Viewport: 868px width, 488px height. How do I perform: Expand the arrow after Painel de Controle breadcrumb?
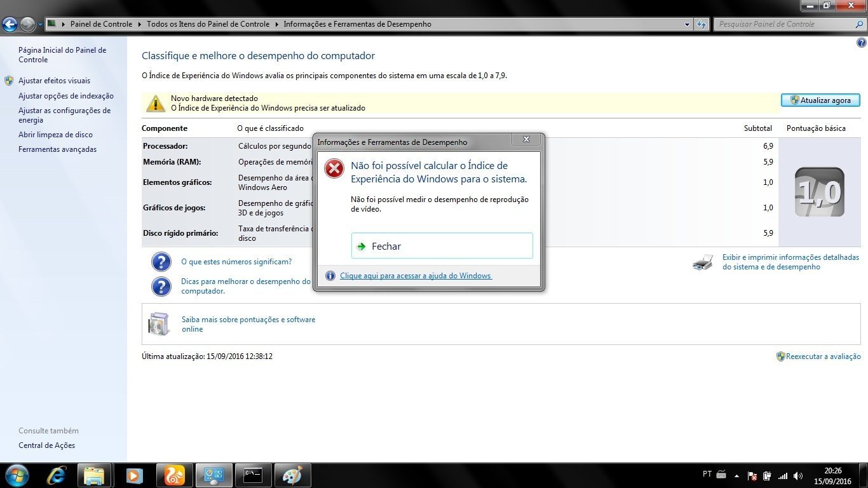(x=139, y=24)
